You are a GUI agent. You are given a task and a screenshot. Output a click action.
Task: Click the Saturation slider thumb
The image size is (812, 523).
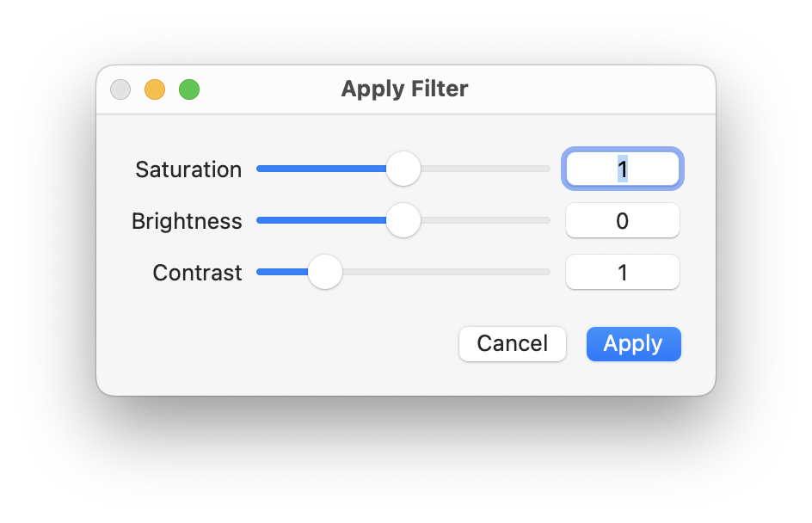tap(403, 169)
